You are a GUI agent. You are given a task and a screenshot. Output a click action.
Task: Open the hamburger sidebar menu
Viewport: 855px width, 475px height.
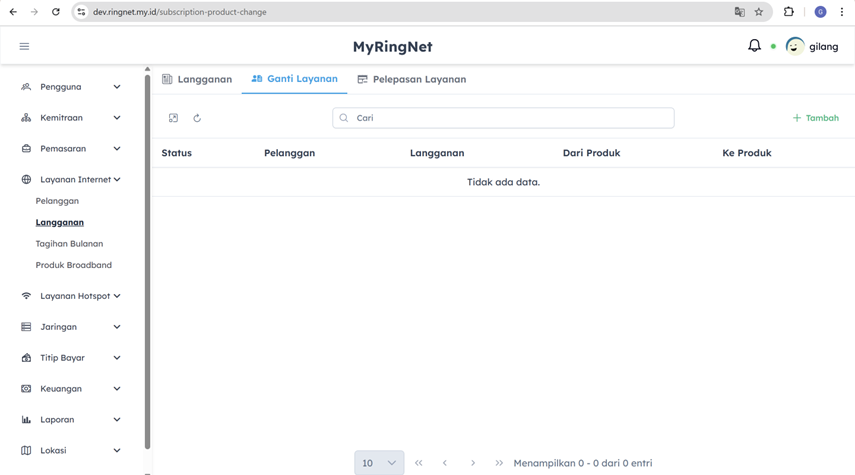point(24,46)
